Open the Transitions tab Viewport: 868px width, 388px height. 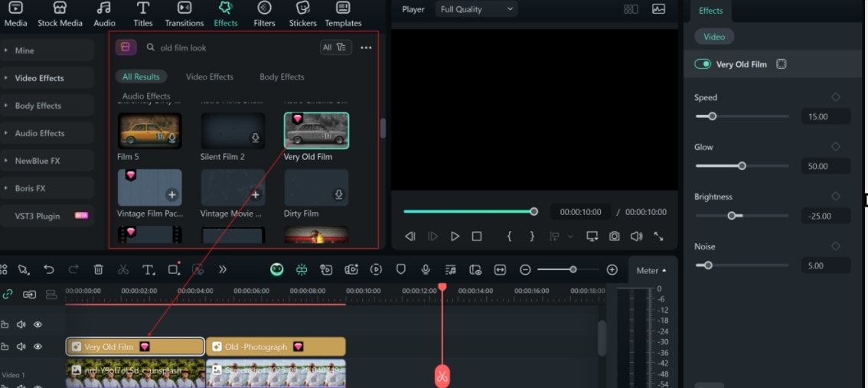coord(184,15)
